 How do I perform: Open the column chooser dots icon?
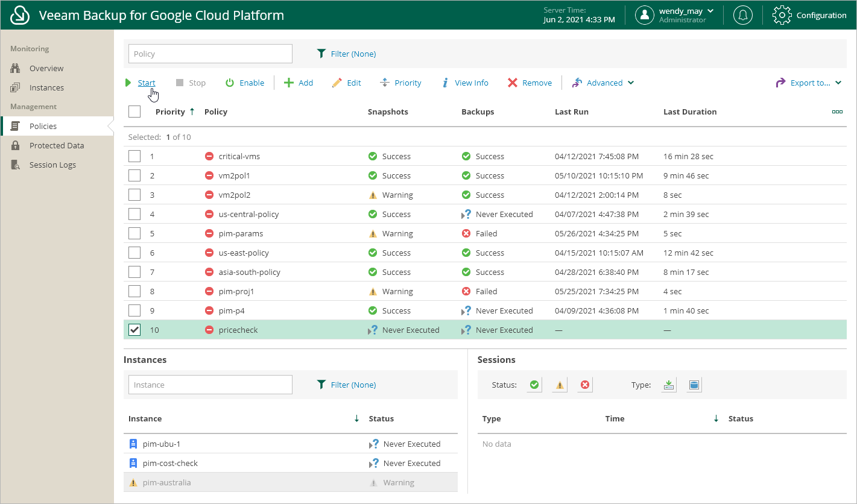coord(837,112)
